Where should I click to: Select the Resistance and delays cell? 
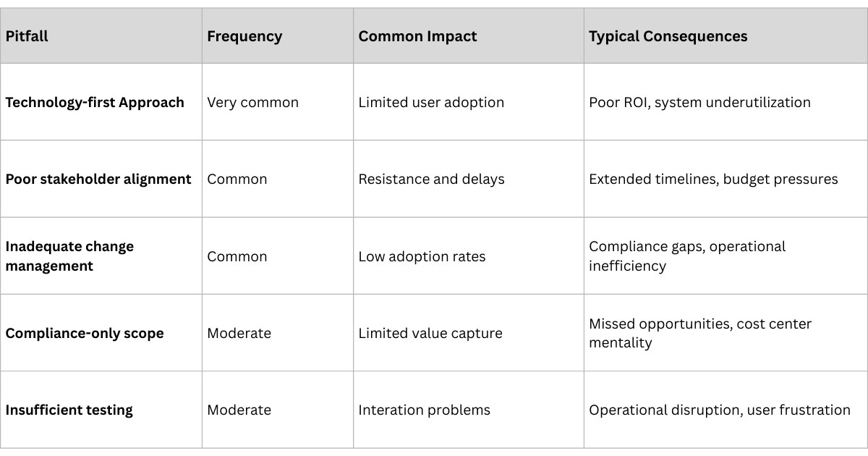coord(431,179)
